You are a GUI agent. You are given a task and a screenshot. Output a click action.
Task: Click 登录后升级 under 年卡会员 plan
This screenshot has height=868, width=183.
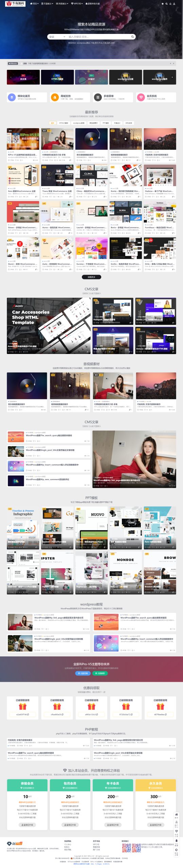(113, 825)
